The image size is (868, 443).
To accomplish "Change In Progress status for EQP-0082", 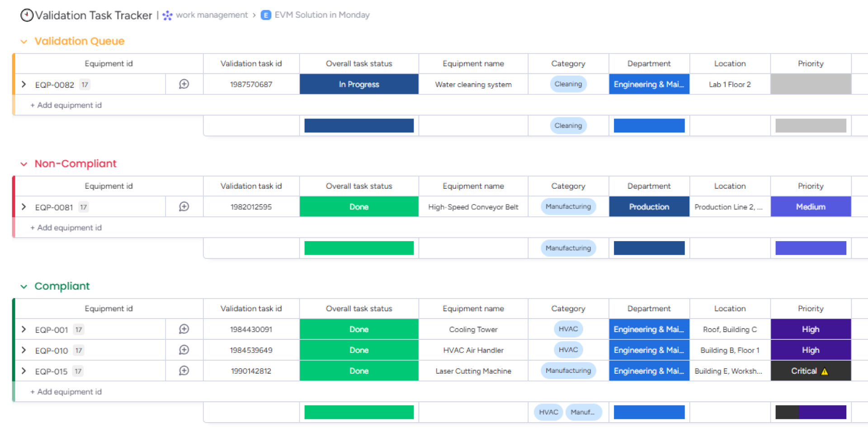I will click(359, 84).
